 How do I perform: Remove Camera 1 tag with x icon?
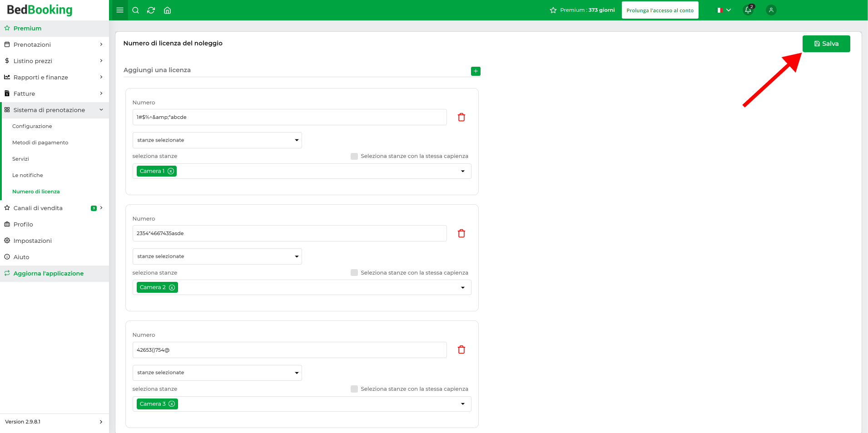[171, 171]
